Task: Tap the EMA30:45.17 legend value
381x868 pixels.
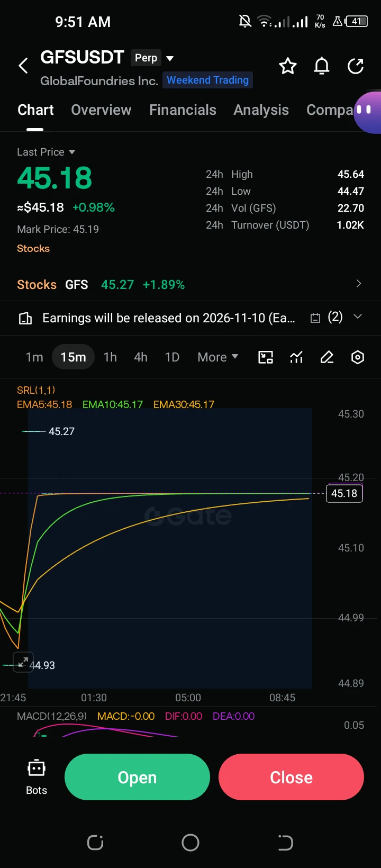Action: tap(184, 404)
